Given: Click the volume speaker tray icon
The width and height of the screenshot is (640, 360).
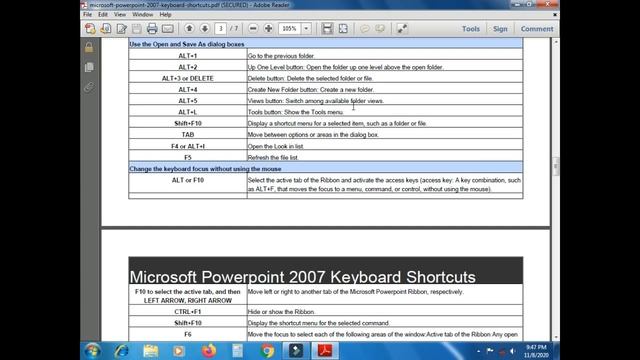Looking at the screenshot, I should tap(513, 351).
